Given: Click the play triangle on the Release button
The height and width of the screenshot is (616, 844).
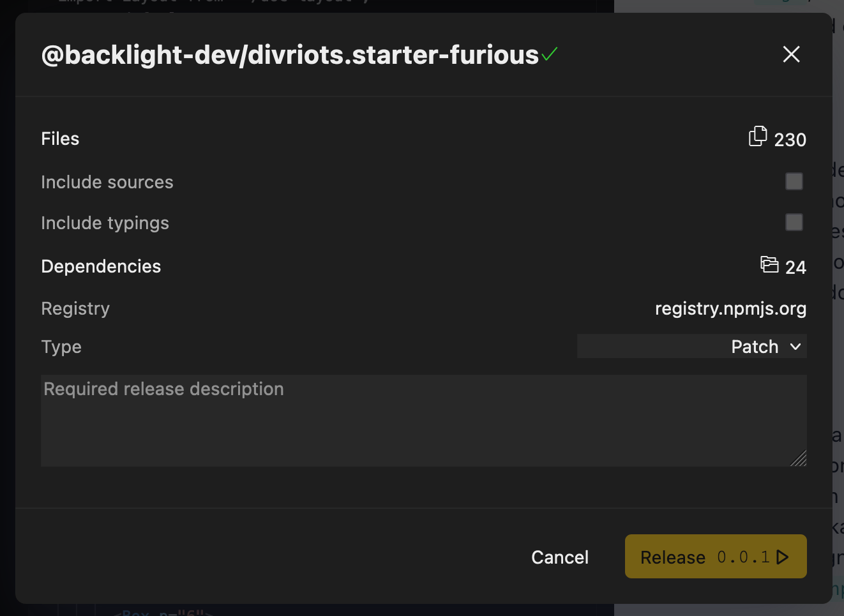Looking at the screenshot, I should (783, 557).
